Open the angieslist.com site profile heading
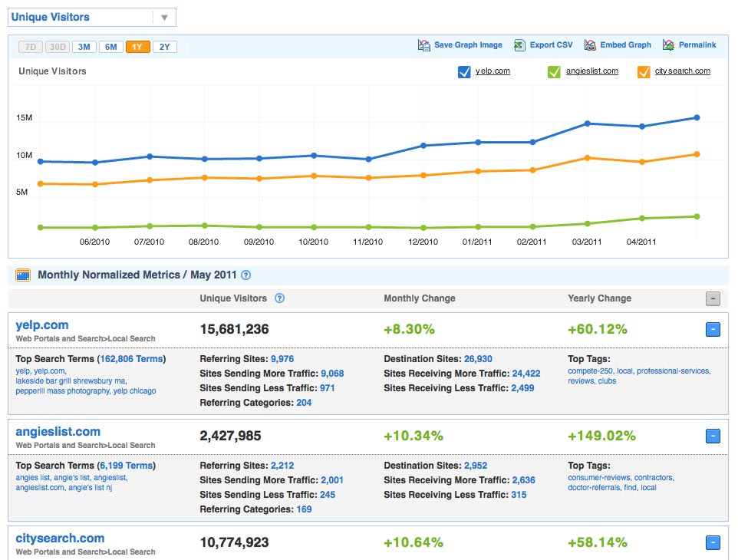 [x=58, y=432]
